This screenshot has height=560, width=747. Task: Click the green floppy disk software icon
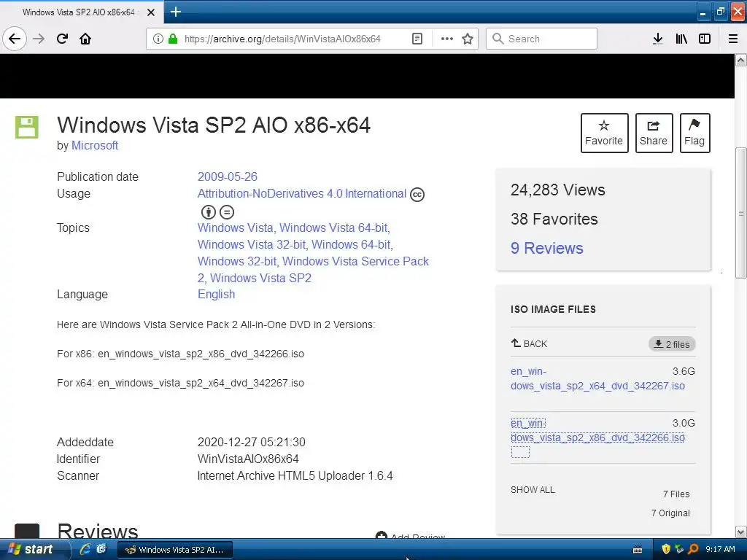coord(27,127)
